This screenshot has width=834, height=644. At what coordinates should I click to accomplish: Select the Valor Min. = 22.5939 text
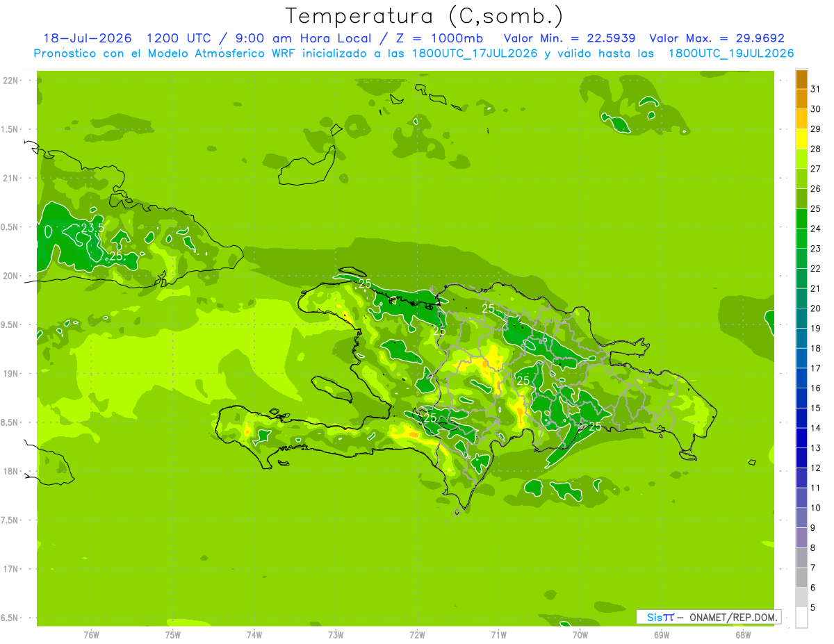[569, 38]
